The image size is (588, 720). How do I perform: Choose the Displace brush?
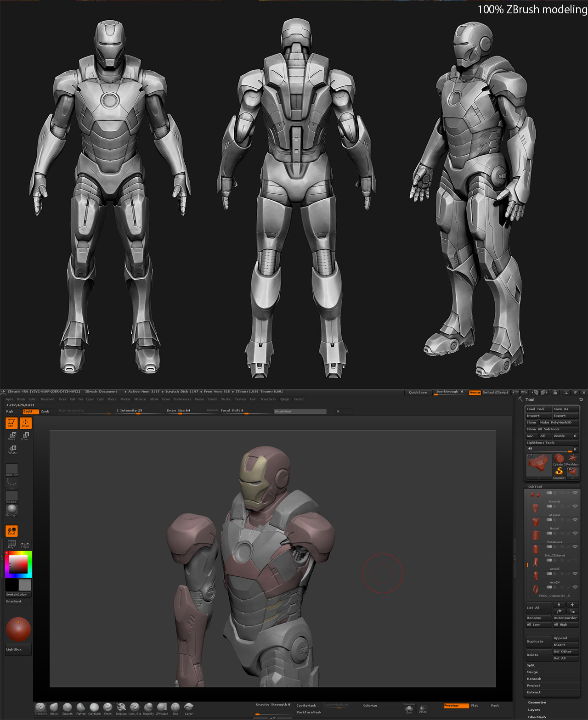pos(121,709)
